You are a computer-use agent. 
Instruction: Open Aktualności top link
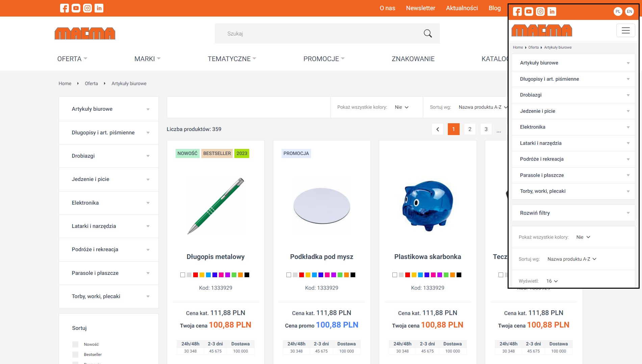(462, 8)
